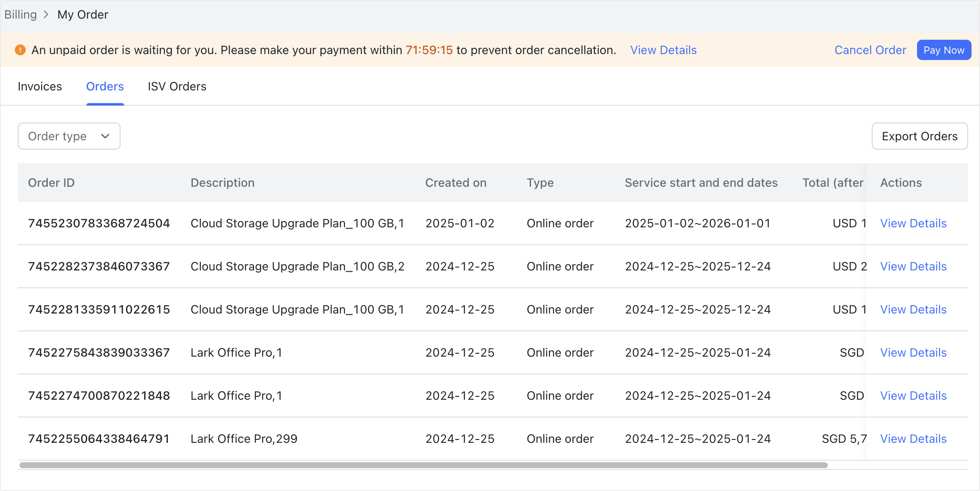Select the Orders tab
This screenshot has width=980, height=491.
[x=104, y=86]
